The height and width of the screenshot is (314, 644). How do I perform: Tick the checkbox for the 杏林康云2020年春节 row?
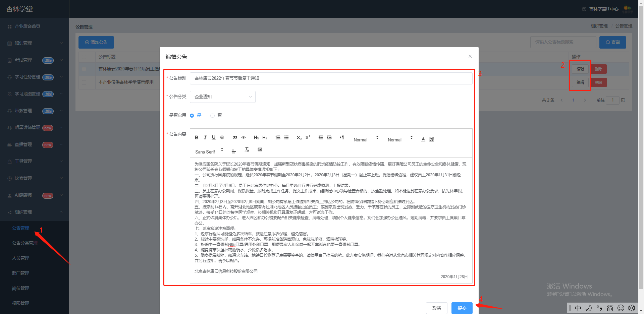pos(84,69)
